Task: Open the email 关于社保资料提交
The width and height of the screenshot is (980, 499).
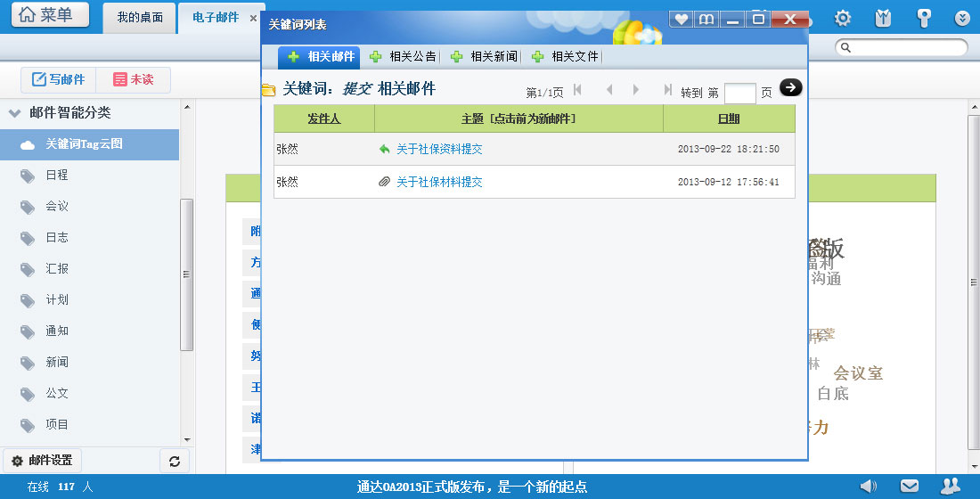Action: 439,150
